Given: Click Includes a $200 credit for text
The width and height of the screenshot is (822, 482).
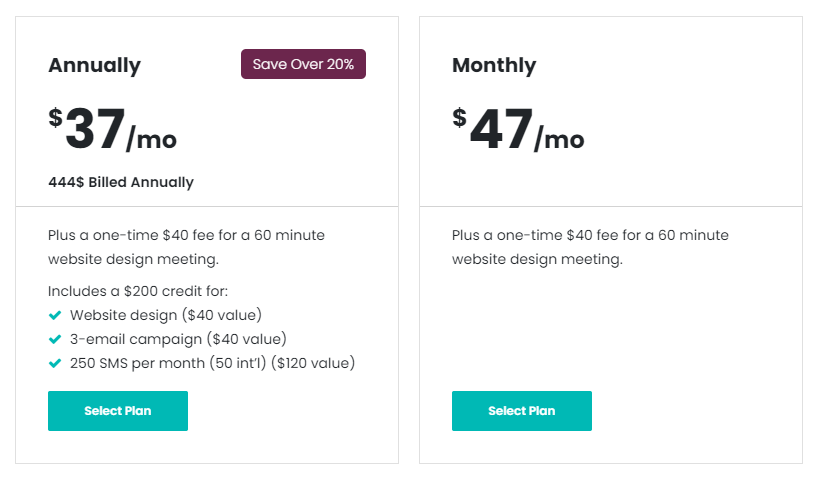Looking at the screenshot, I should 138,291.
